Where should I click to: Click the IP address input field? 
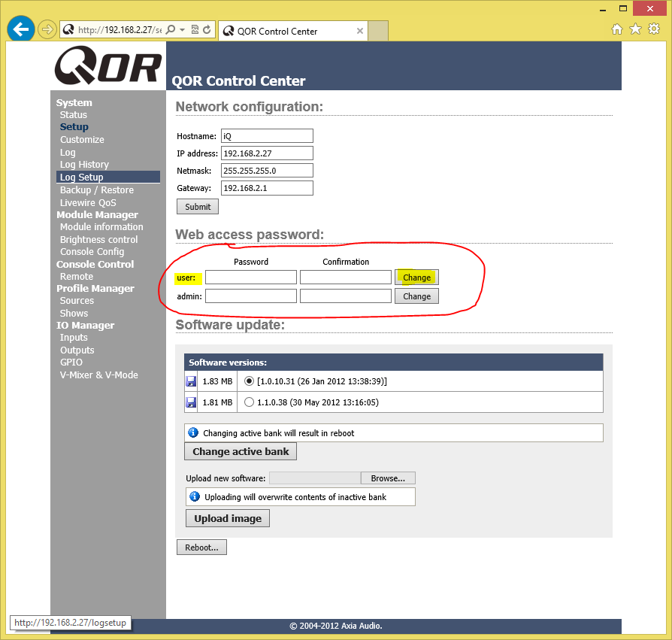click(267, 153)
